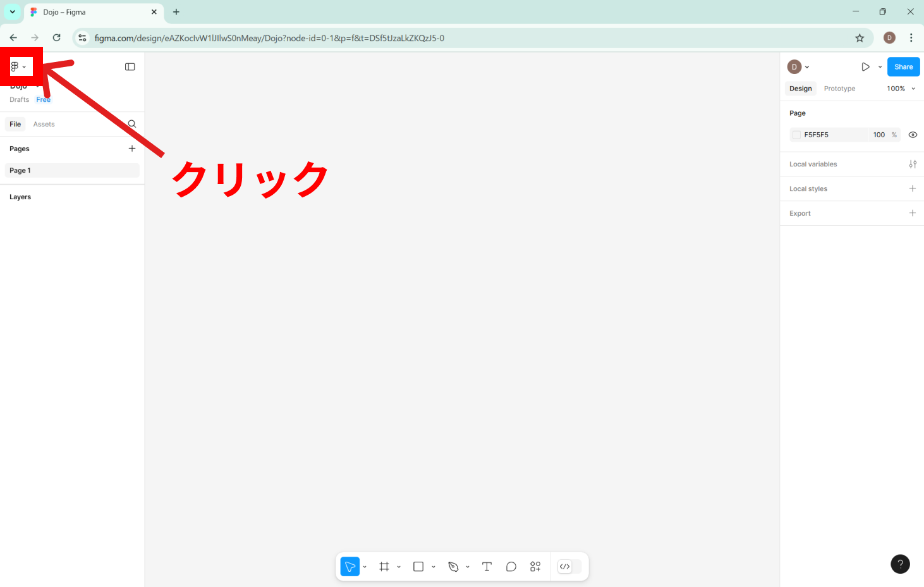Open zoom level 100% dropdown
The height and width of the screenshot is (587, 924).
[x=901, y=89]
